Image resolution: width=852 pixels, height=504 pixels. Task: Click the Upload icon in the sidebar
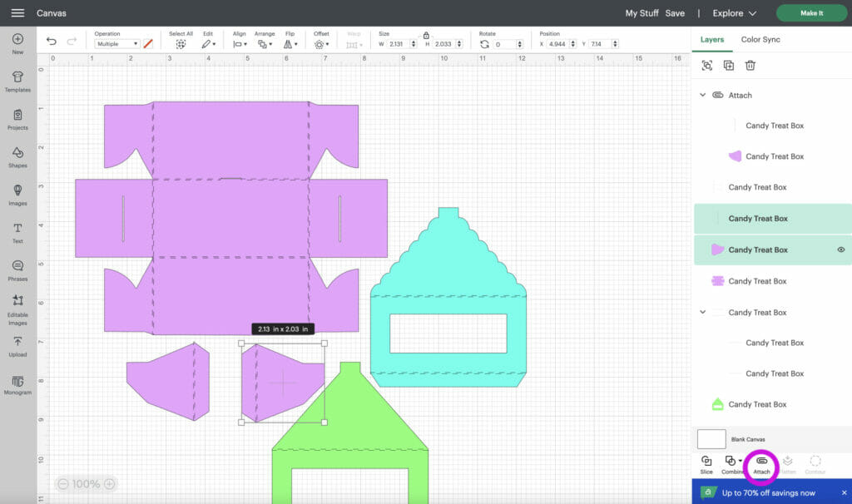coord(17,345)
